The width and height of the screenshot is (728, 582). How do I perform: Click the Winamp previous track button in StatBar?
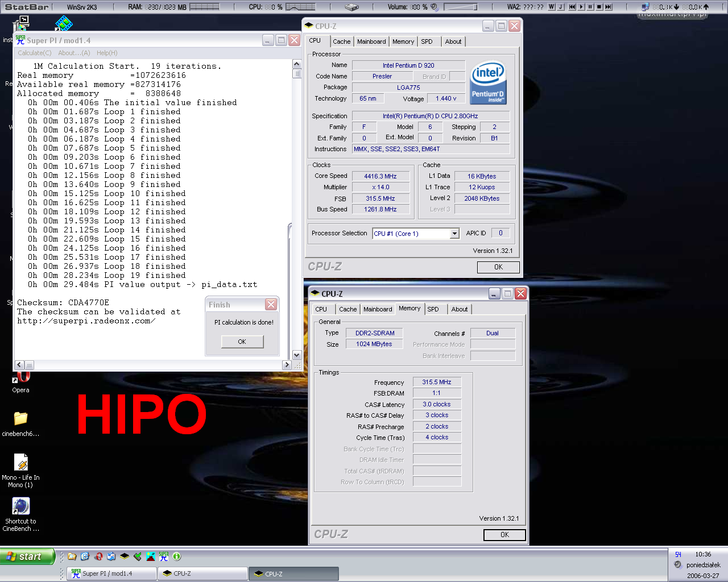[572, 7]
